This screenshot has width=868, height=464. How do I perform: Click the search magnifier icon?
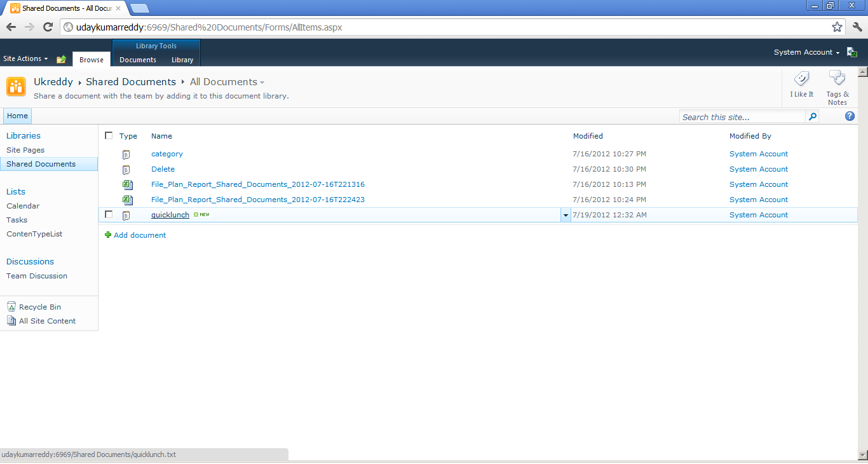point(813,117)
